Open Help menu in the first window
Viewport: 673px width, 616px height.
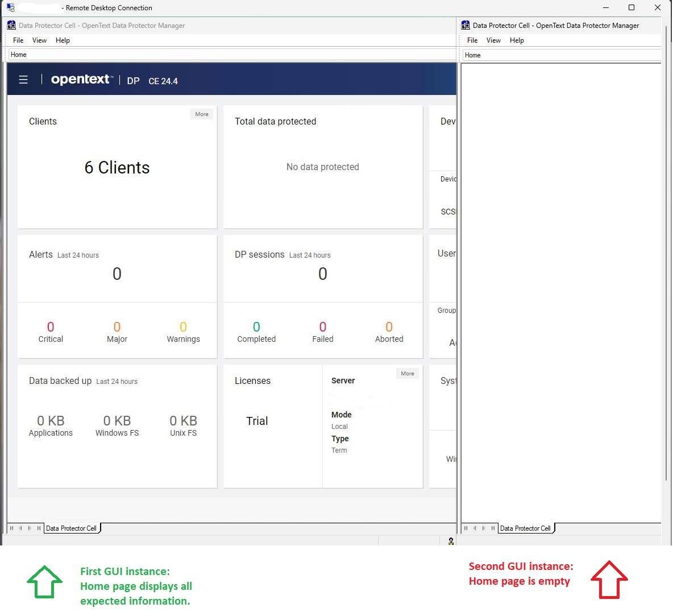coord(63,40)
